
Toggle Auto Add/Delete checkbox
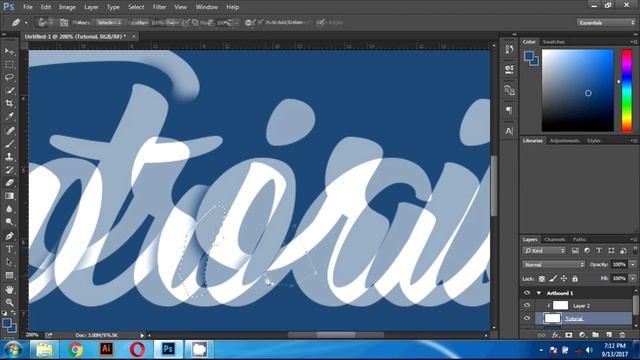click(260, 22)
